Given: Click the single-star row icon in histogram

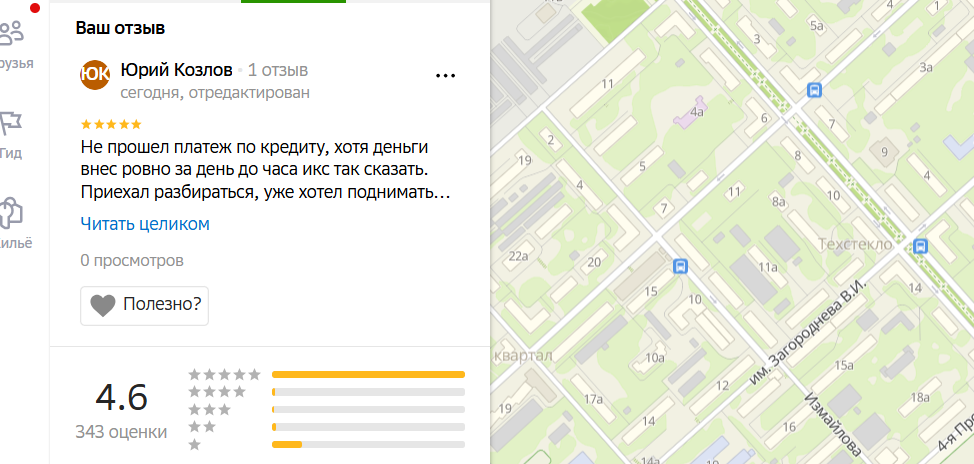Looking at the screenshot, I should (x=195, y=445).
